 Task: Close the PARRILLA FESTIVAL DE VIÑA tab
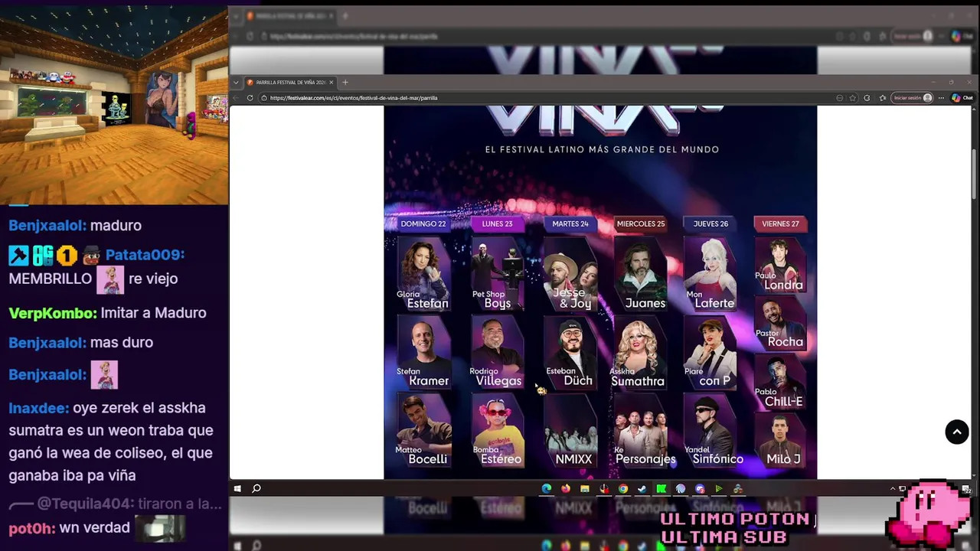click(x=332, y=82)
